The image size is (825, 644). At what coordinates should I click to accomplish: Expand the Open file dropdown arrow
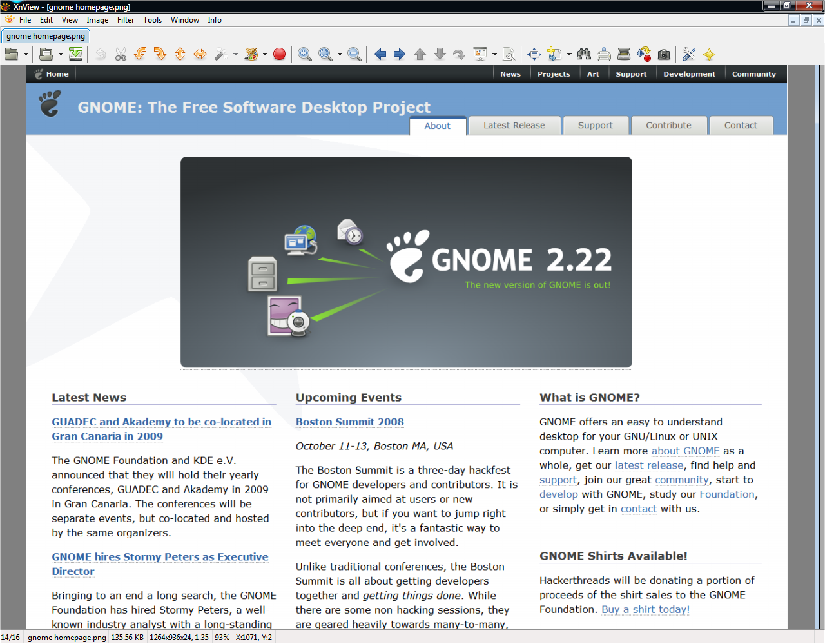pyautogui.click(x=26, y=54)
